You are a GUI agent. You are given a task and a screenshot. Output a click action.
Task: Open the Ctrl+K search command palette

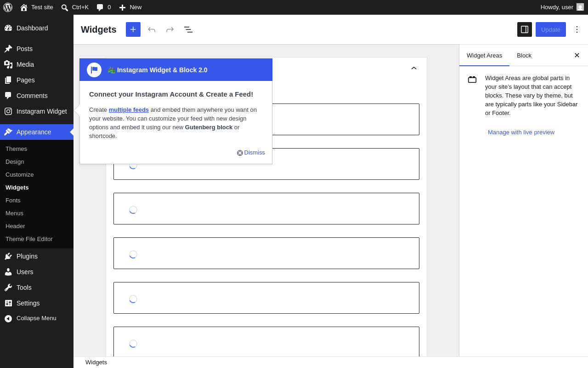[75, 7]
